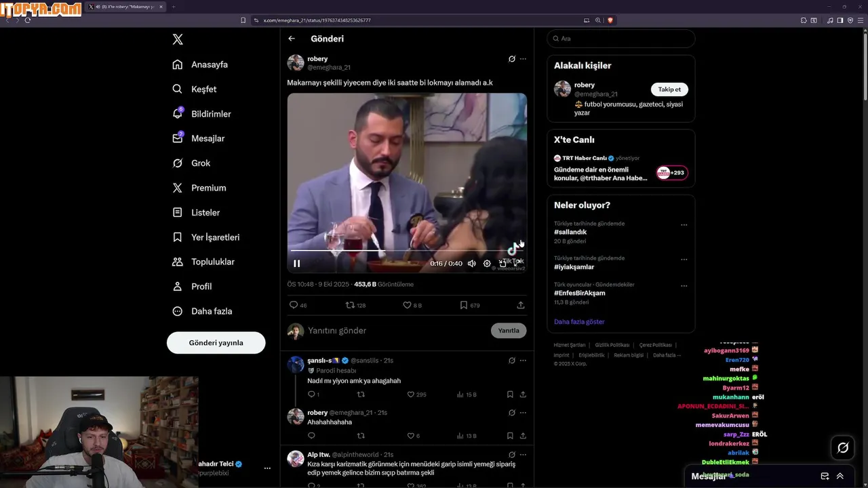Viewport: 868px width, 488px height.
Task: Open video settings gear
Action: (x=487, y=264)
